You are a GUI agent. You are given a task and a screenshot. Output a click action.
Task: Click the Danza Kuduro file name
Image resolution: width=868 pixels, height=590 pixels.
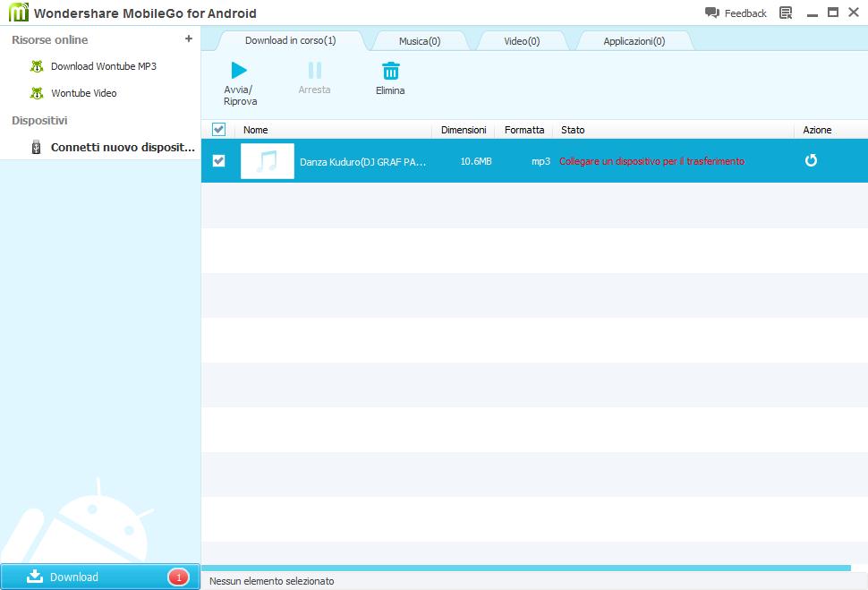pos(362,162)
